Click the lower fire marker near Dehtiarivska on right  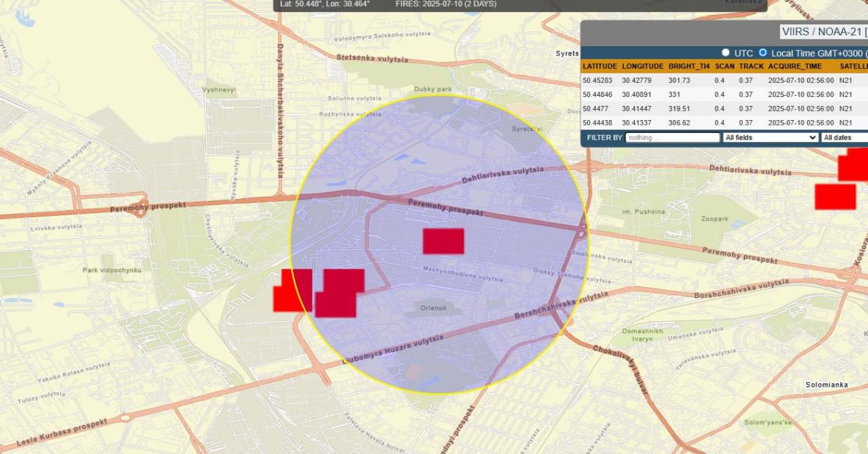[835, 196]
